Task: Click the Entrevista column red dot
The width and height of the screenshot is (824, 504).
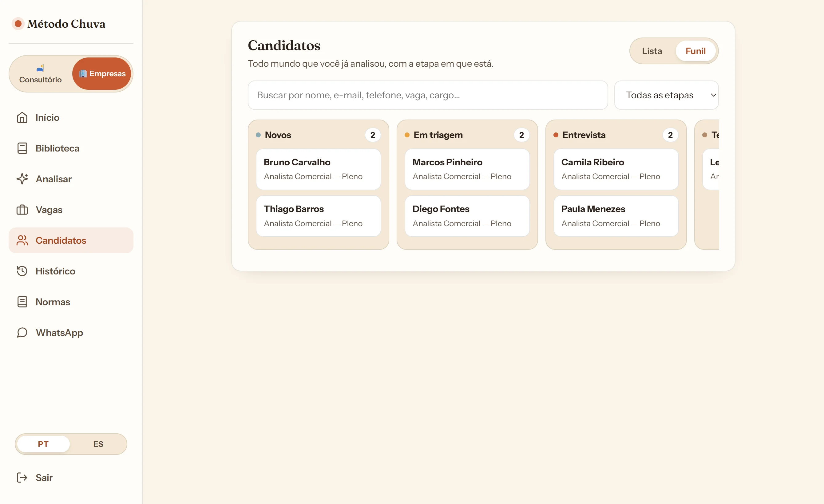Action: tap(556, 135)
